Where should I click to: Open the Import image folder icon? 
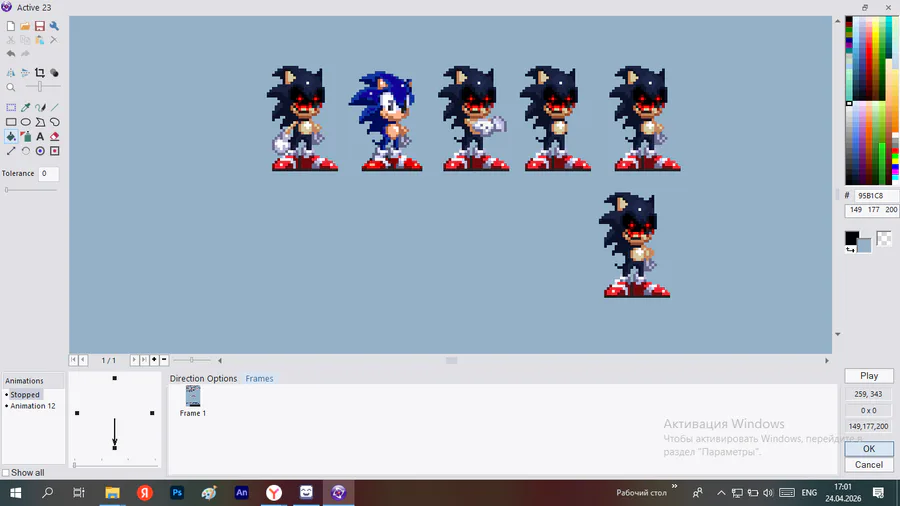[x=25, y=26]
